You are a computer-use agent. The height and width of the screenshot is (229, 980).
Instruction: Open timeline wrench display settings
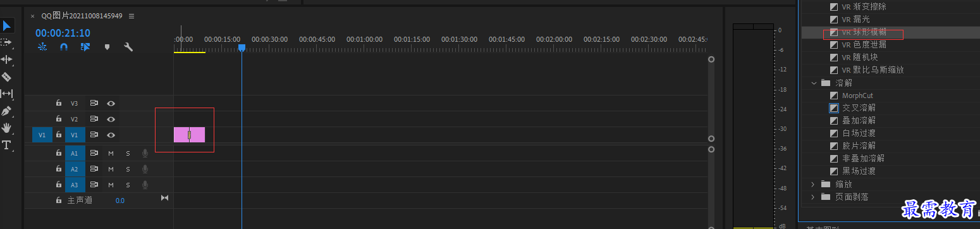(128, 47)
